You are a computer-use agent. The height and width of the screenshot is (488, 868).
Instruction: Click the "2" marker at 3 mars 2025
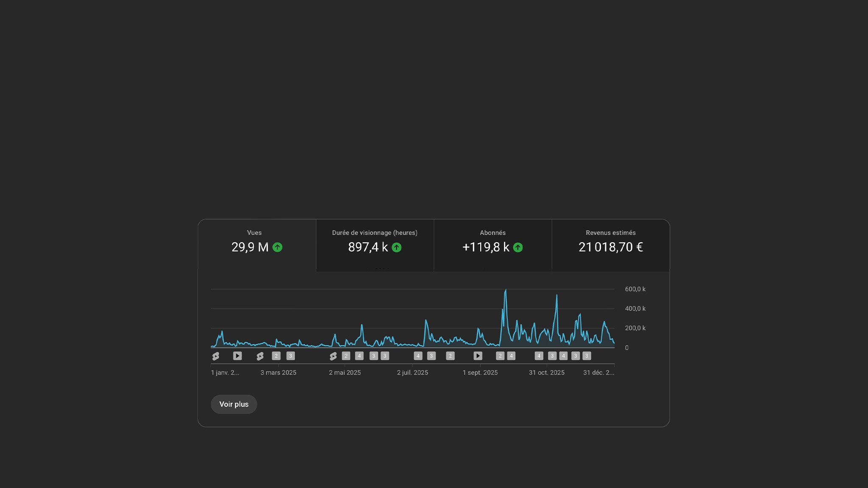276,356
